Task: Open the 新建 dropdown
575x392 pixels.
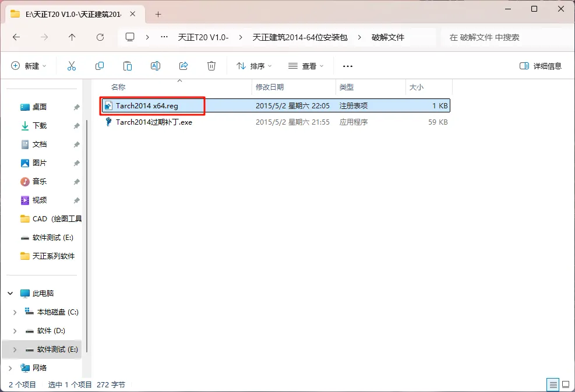Action: 29,66
